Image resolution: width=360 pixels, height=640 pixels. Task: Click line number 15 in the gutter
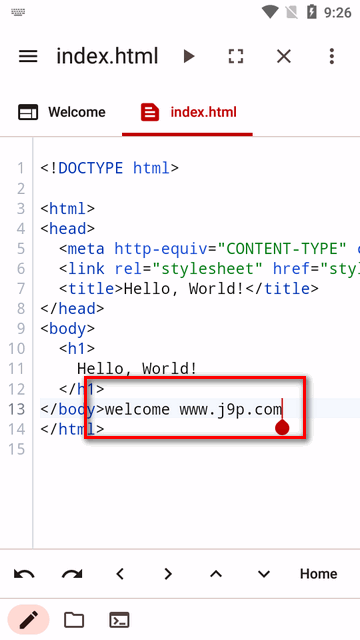(x=17, y=449)
